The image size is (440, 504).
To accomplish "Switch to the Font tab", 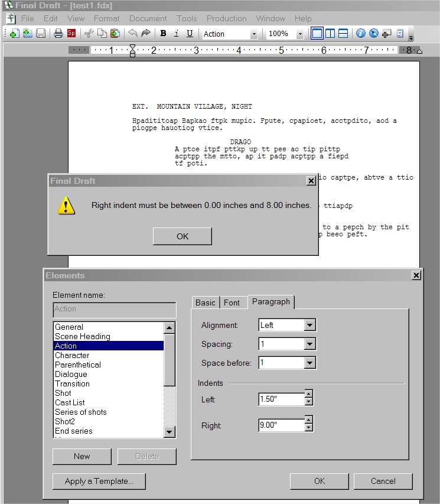I will point(232,303).
